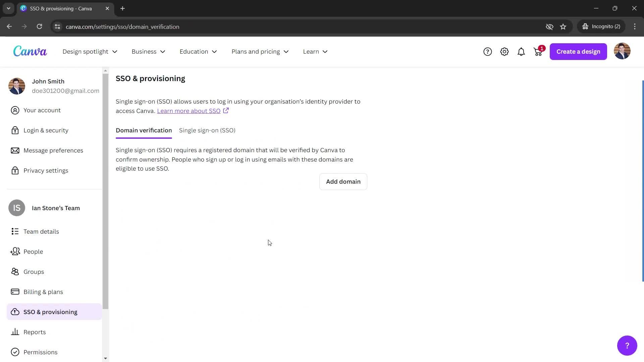This screenshot has width=644, height=362.
Task: Click the third-party cookies blocked eye icon
Action: (549, 26)
